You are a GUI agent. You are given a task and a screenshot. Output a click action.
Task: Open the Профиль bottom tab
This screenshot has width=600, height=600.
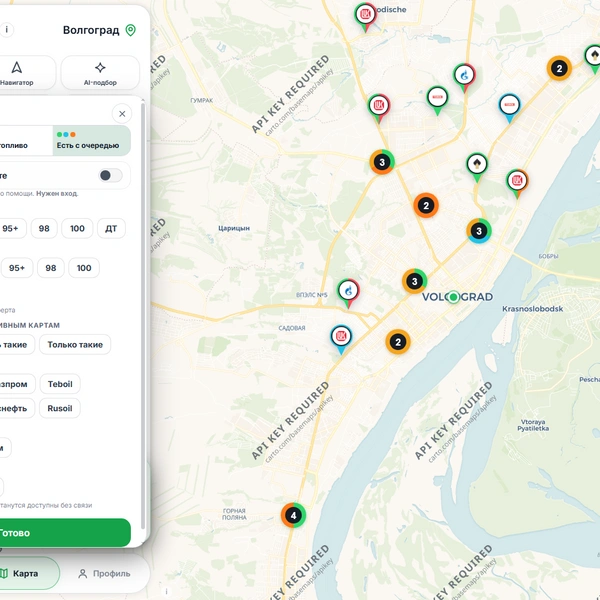(104, 574)
